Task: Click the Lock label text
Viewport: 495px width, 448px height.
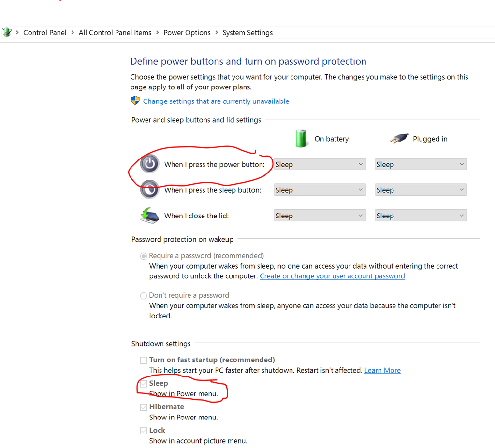Action: 157,430
